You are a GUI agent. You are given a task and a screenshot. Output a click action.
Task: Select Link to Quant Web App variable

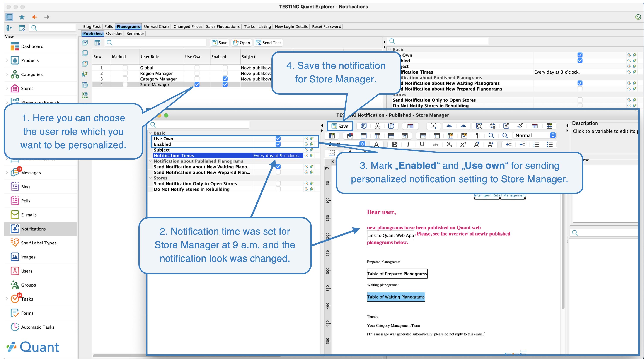[x=390, y=235]
